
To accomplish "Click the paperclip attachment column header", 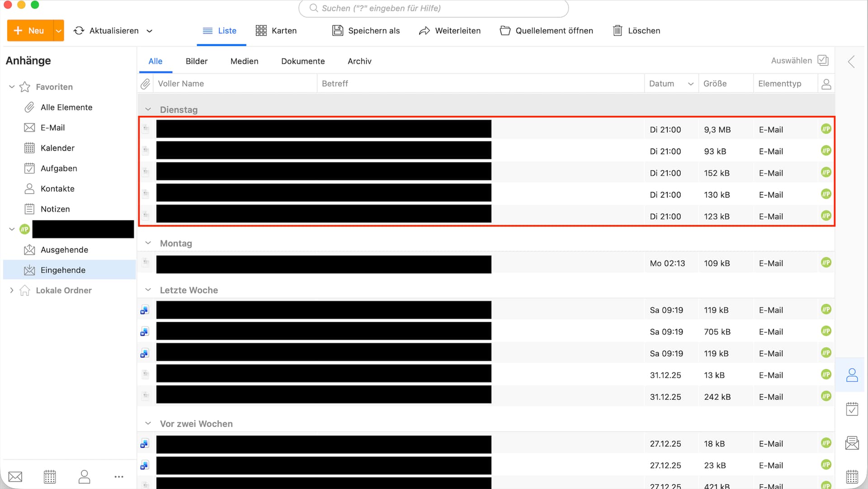I will [145, 84].
